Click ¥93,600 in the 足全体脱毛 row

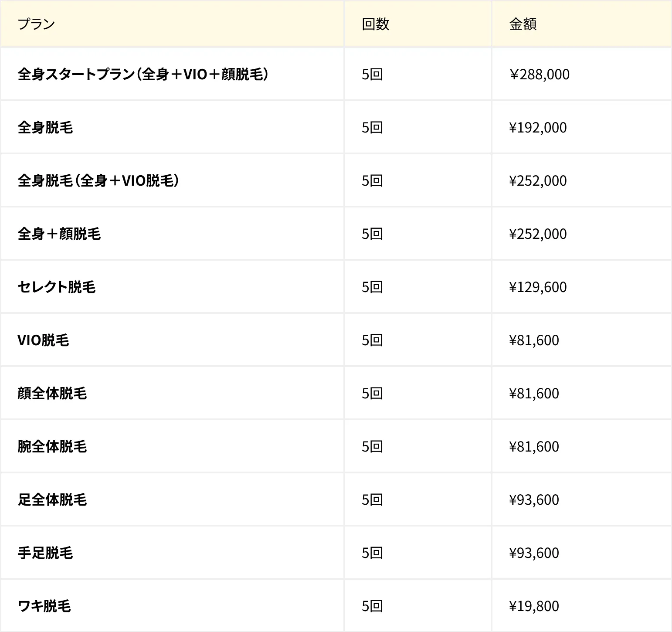[x=534, y=500]
